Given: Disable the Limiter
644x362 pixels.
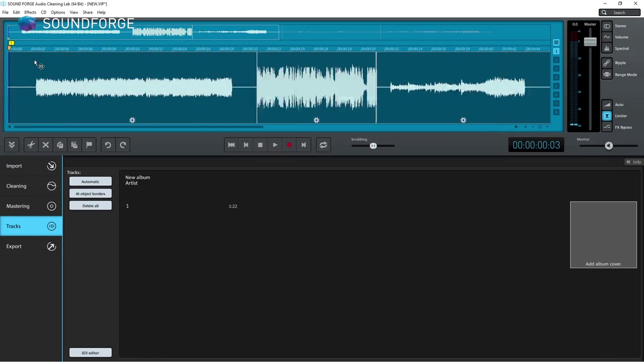Looking at the screenshot, I should tap(607, 116).
